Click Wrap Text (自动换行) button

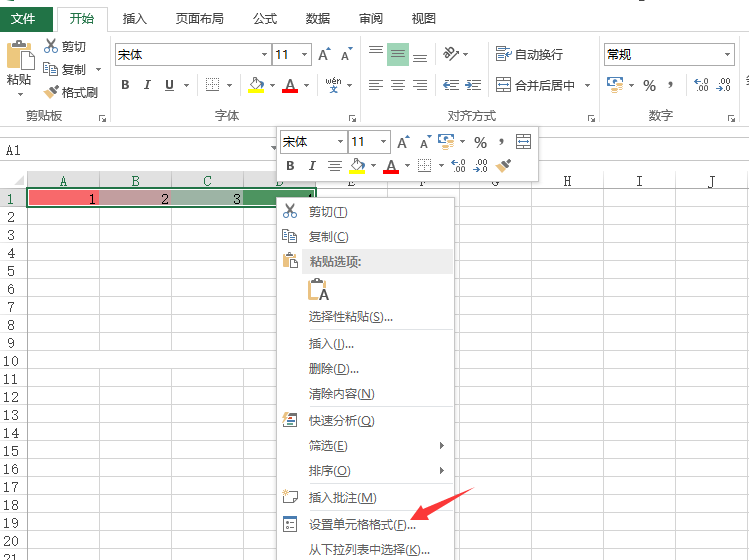coord(529,54)
